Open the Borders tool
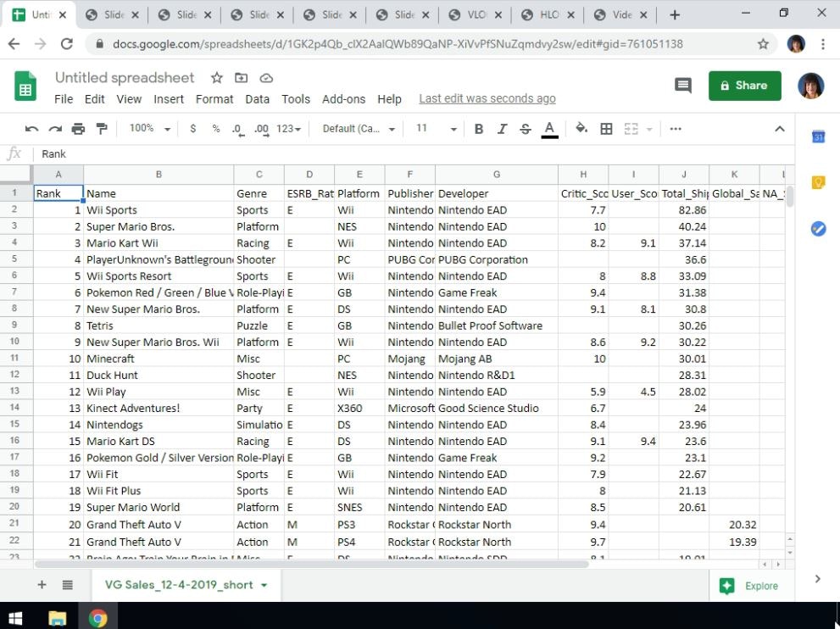This screenshot has height=629, width=840. [606, 129]
